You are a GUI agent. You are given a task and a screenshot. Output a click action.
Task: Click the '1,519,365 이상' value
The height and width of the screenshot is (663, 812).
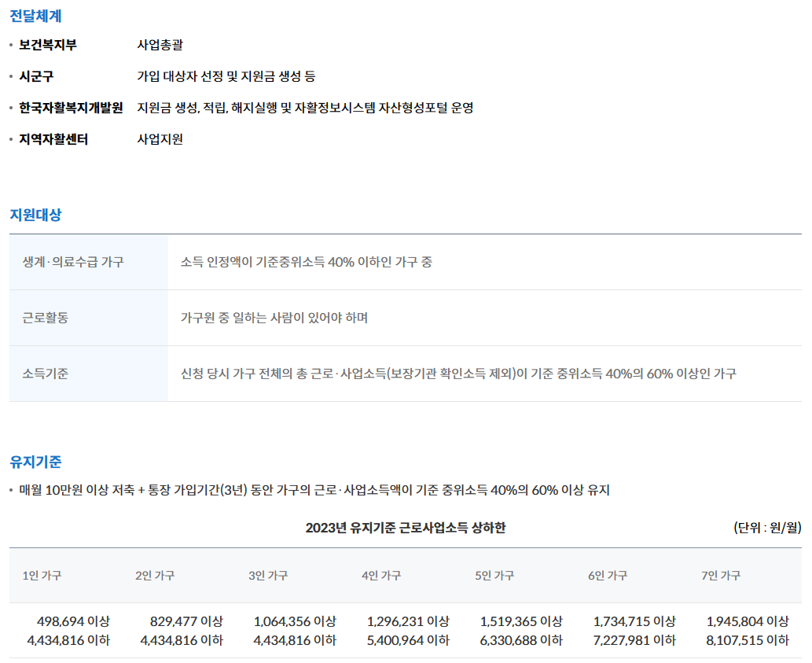coord(521,621)
